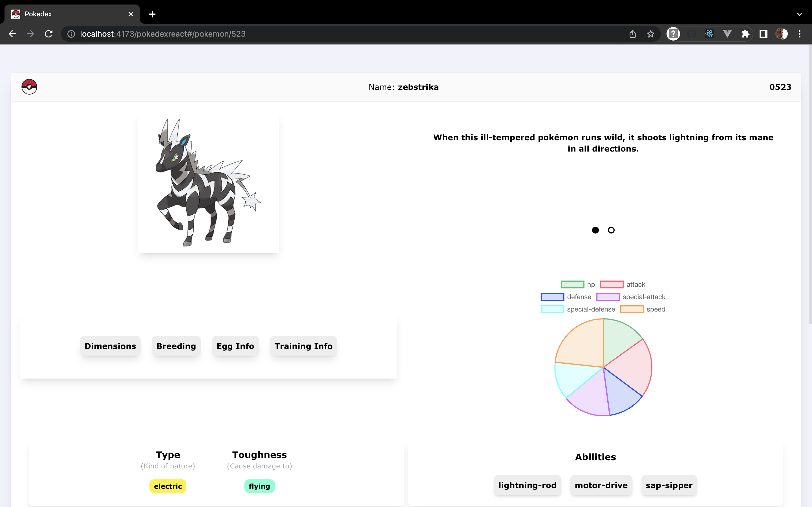Open Chrome extensions puzzle menu
The image size is (812, 507).
(x=745, y=34)
